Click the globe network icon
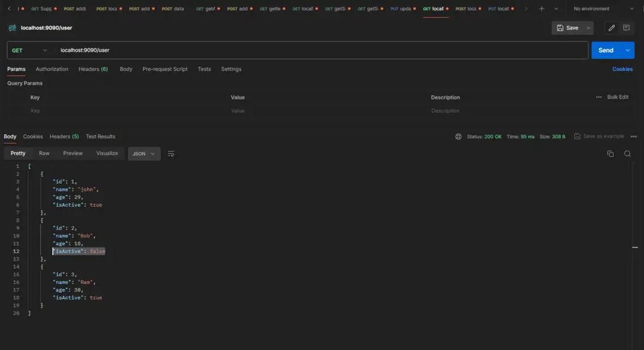644x350 pixels. [x=458, y=136]
